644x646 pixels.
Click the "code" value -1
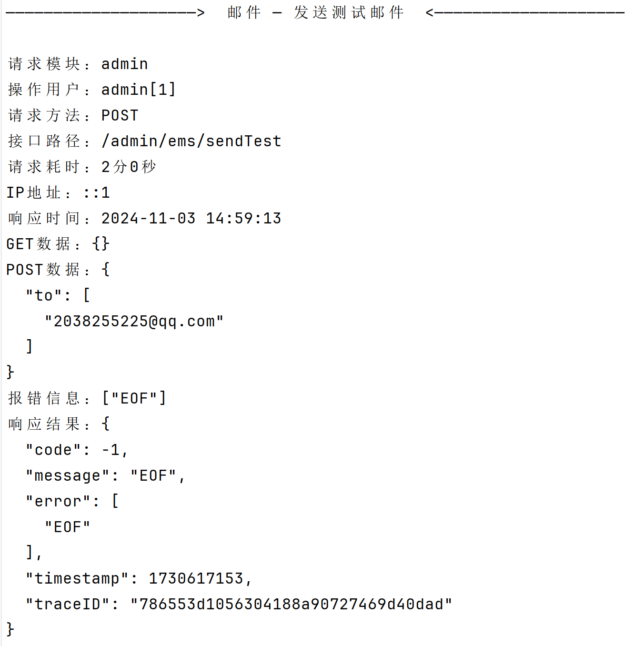pos(111,450)
